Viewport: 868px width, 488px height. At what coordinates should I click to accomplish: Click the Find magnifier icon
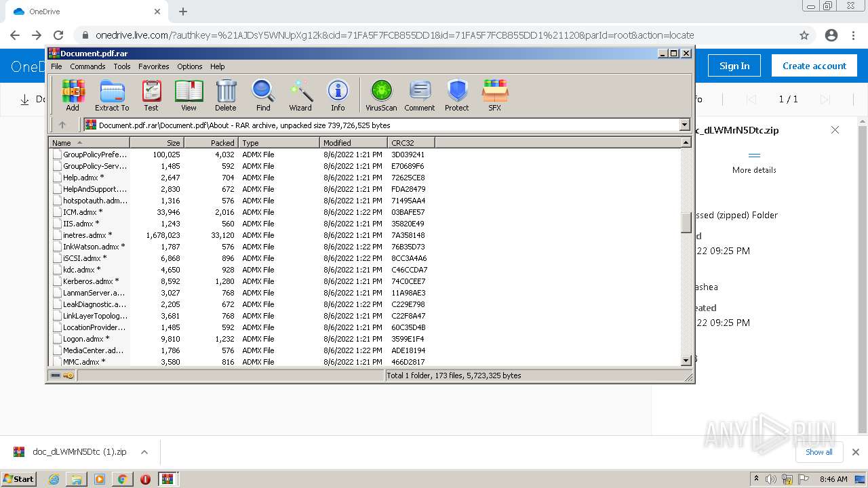point(263,95)
